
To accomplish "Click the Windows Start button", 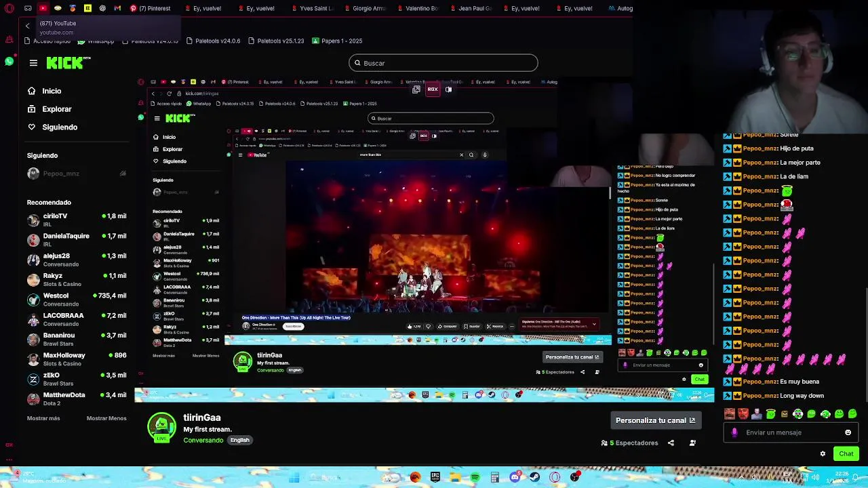I will 294,478.
